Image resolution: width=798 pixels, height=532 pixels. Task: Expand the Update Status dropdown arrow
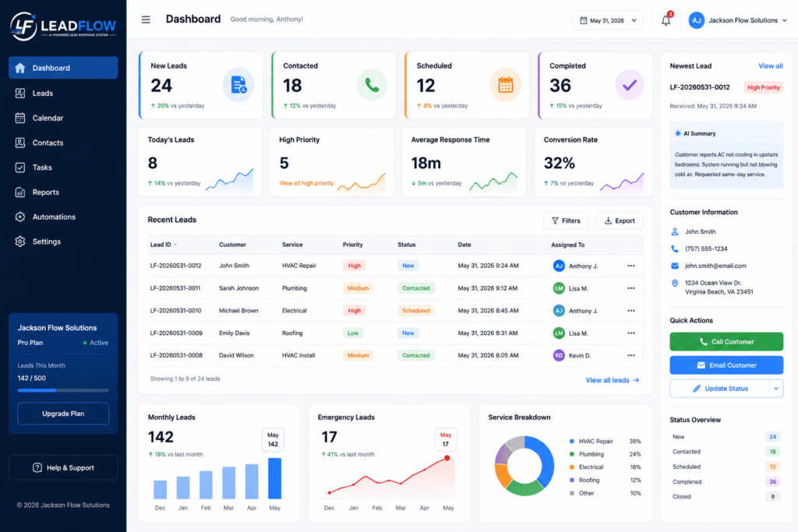click(x=776, y=389)
